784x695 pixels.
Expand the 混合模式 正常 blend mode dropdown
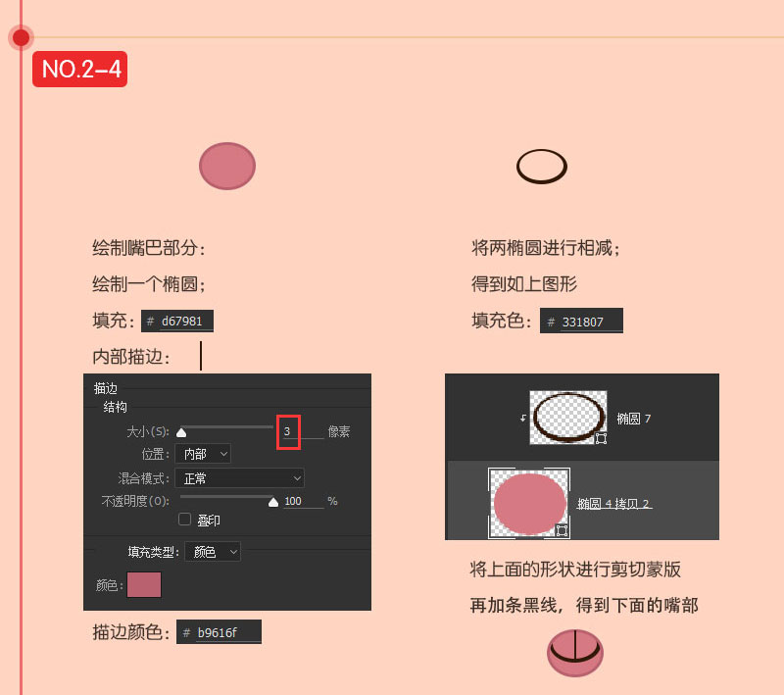[x=239, y=478]
